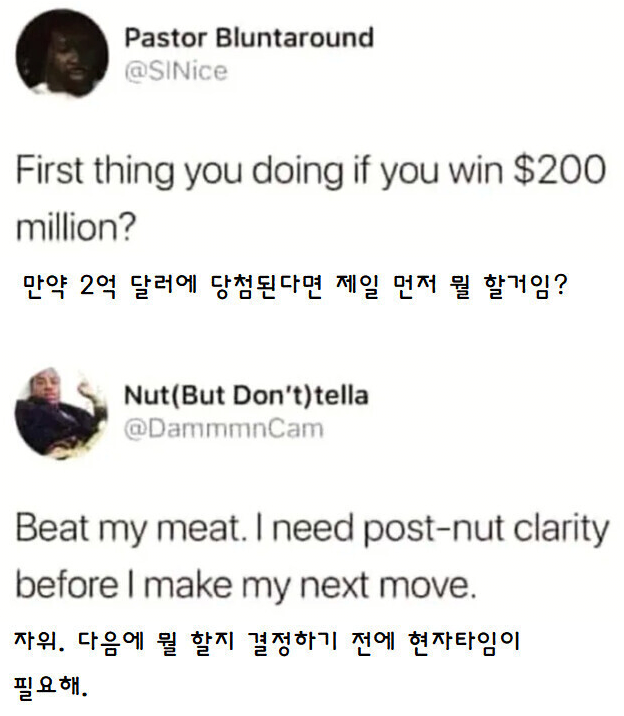Click the "First thing you doing" tweet line
The height and width of the screenshot is (716, 624).
[312, 170]
